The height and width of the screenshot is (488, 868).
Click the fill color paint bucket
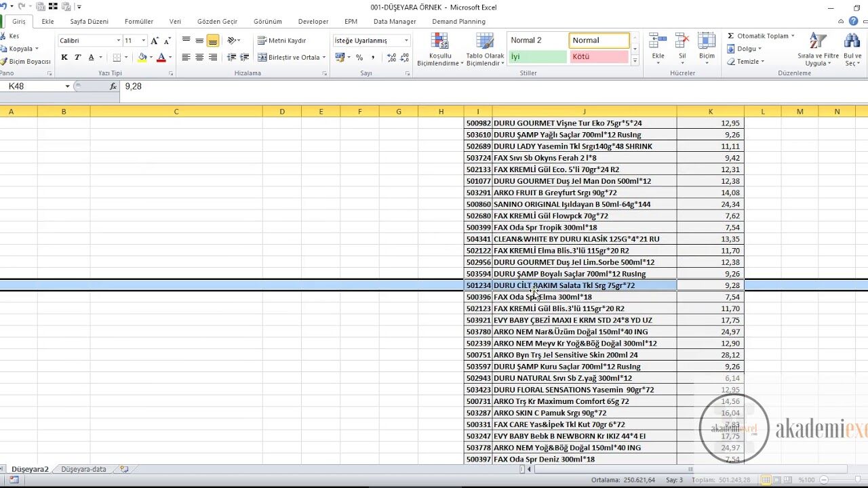point(142,58)
